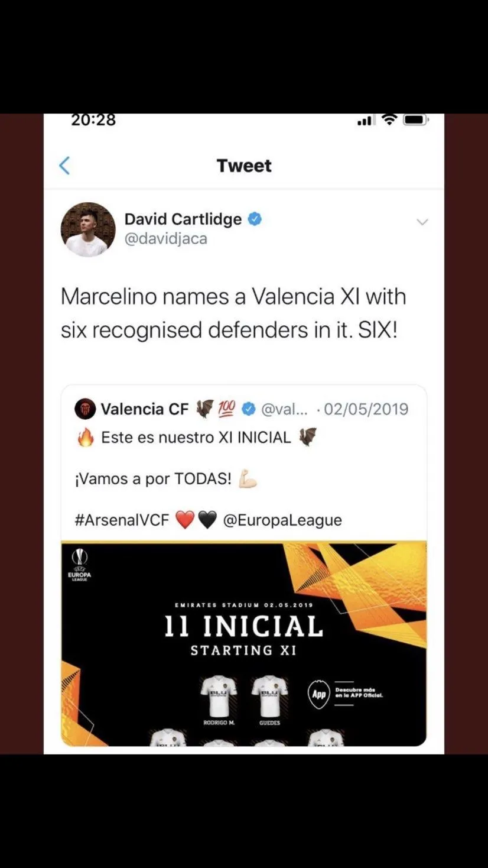Tap the blue back arrow
The width and height of the screenshot is (488, 868).
tap(64, 166)
